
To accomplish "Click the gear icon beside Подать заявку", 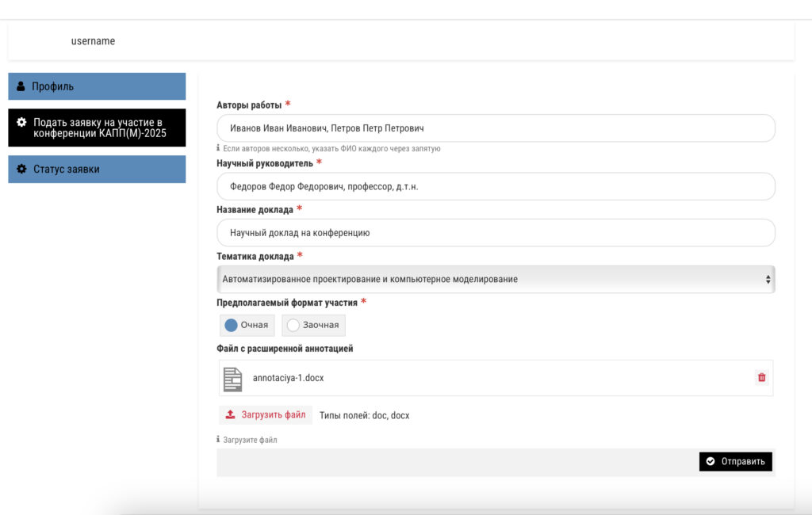I will pos(21,122).
